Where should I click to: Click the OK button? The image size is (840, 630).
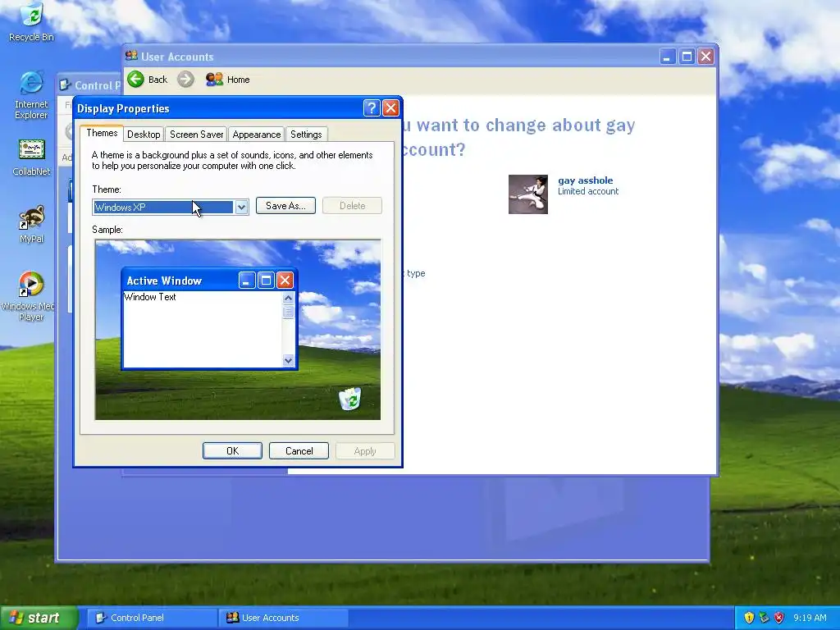(x=232, y=451)
